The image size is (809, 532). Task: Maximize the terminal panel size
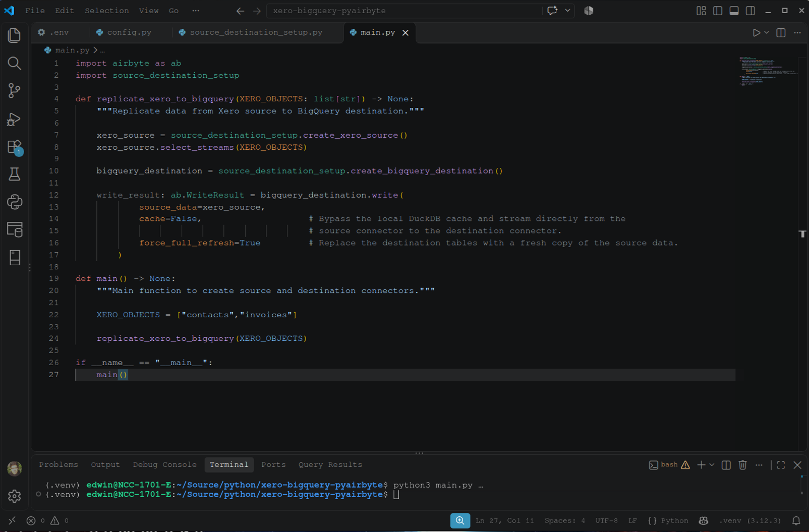[781, 465]
